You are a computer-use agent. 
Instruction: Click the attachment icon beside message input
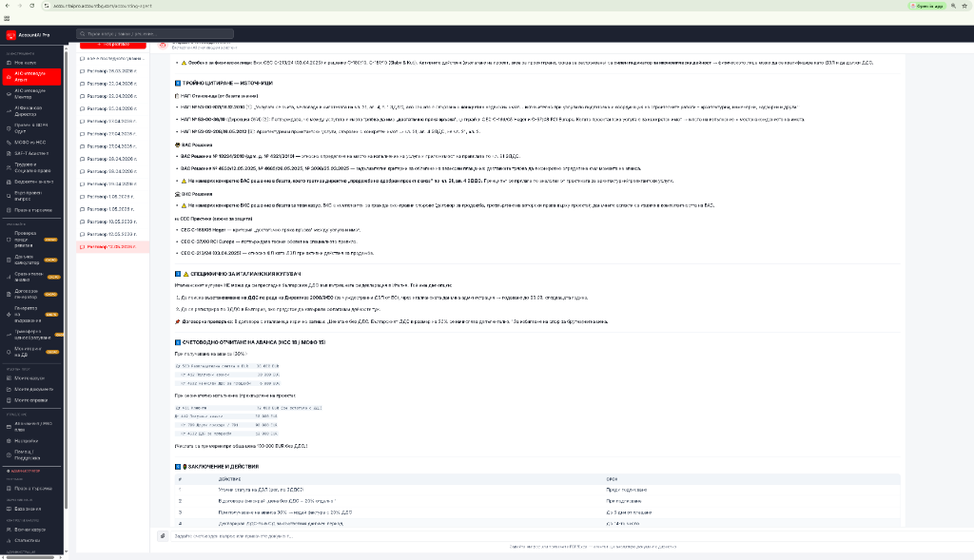click(x=163, y=536)
